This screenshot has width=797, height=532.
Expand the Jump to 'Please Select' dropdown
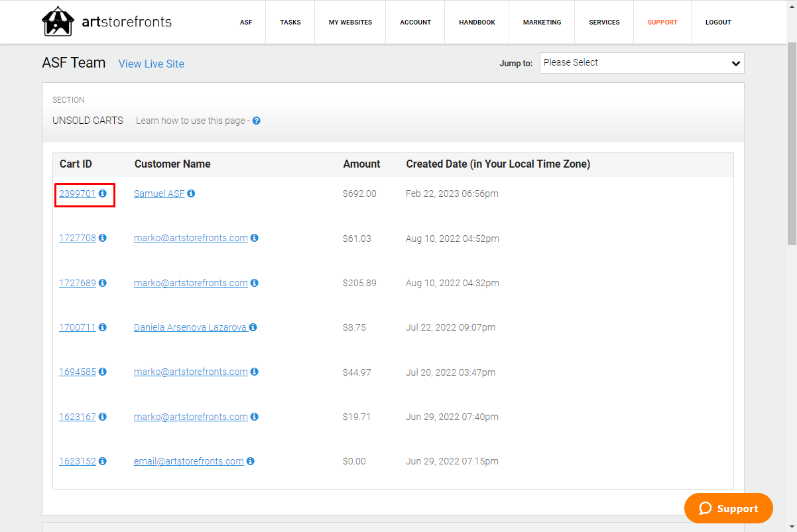(642, 63)
